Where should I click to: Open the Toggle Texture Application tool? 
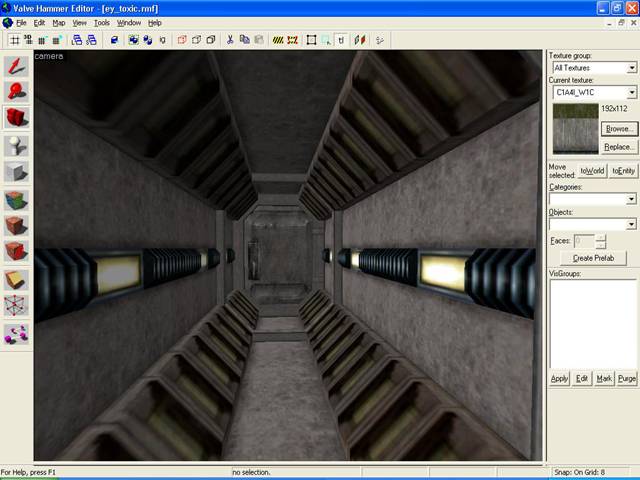16,199
